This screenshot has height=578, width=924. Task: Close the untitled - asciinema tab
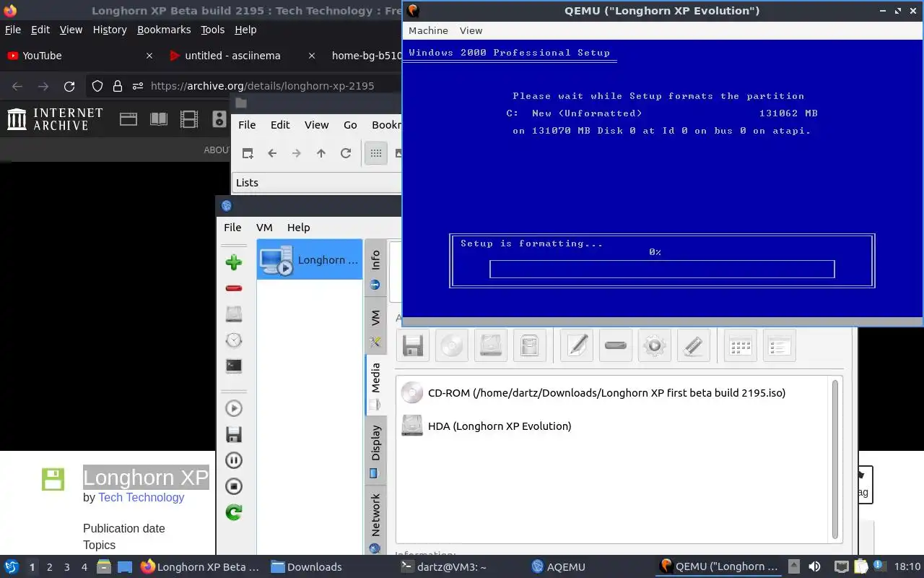[312, 56]
